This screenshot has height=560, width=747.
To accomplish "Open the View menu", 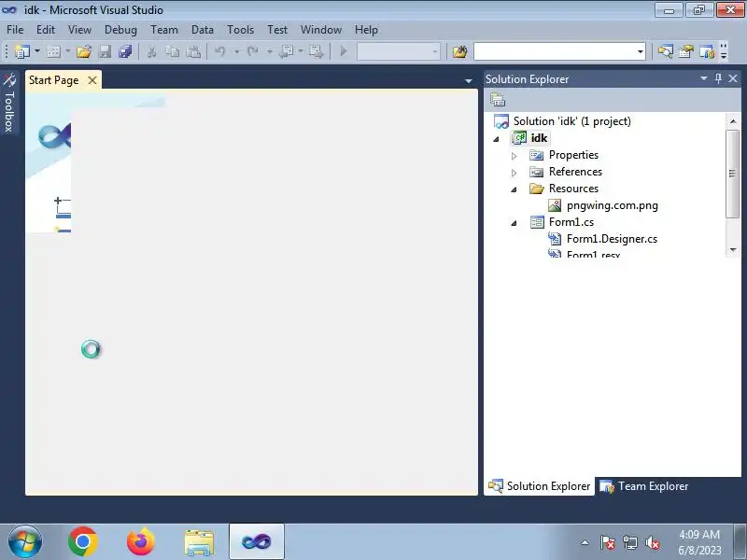I will (79, 30).
